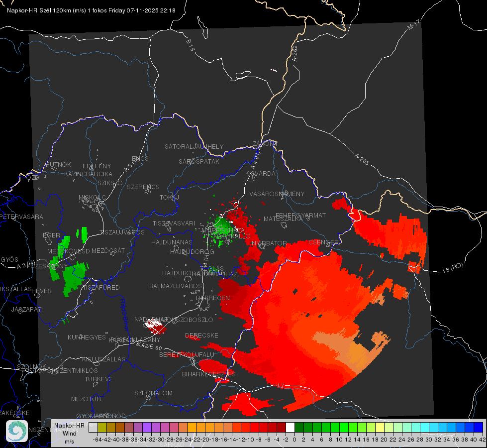Click the PÉTERVÁSÁRA label
The height and width of the screenshot is (448, 487).
21,217
